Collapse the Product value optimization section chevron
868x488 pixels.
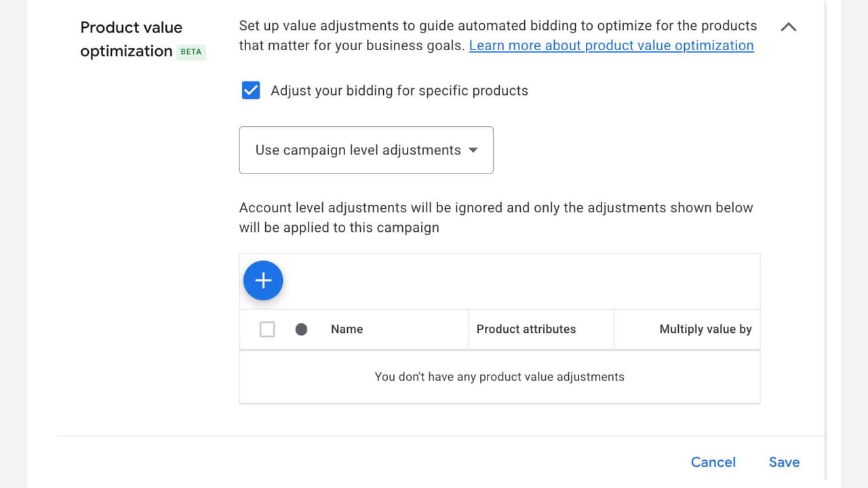[x=788, y=27]
